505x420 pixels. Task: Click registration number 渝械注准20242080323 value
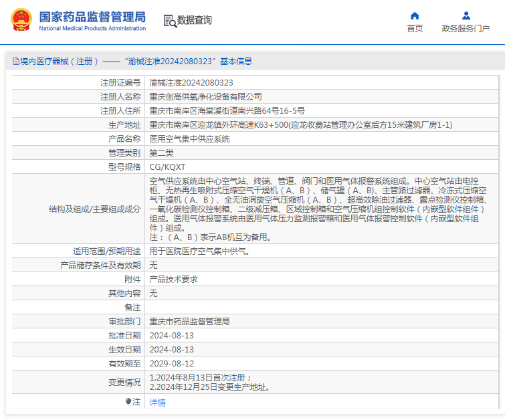[191, 83]
